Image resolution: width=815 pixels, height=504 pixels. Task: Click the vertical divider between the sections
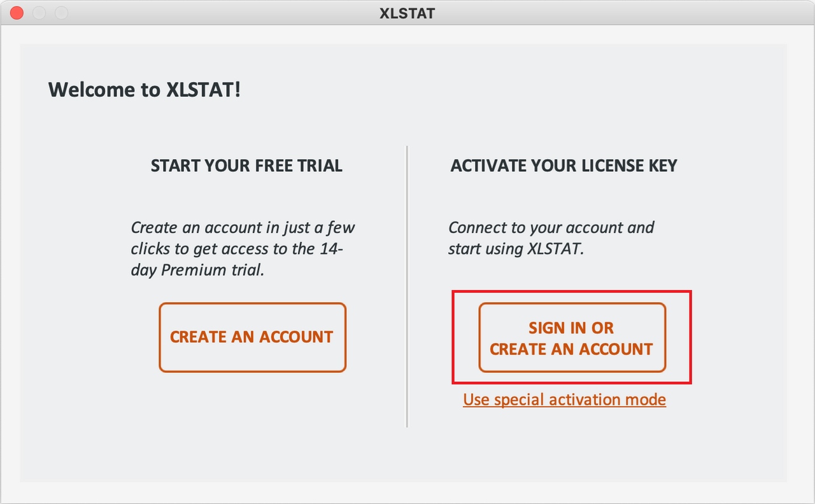pyautogui.click(x=407, y=286)
